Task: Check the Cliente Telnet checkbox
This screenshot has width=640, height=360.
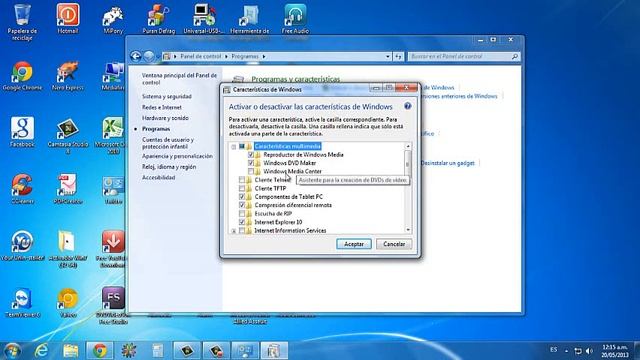Action: tap(242, 180)
